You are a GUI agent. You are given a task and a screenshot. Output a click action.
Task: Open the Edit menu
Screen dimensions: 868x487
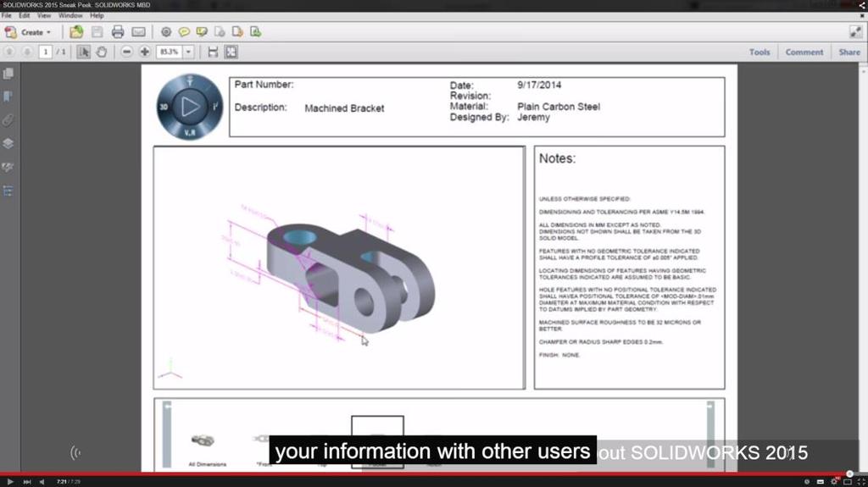[x=25, y=15]
